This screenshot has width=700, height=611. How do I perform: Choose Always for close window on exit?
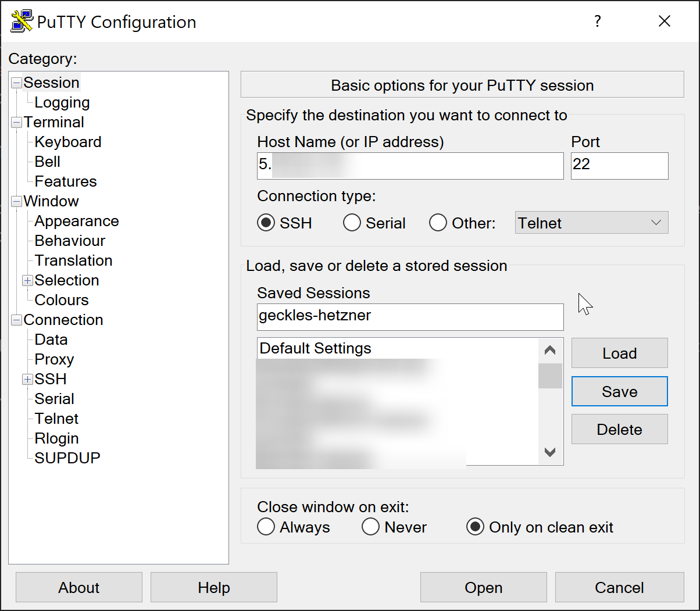pyautogui.click(x=266, y=527)
